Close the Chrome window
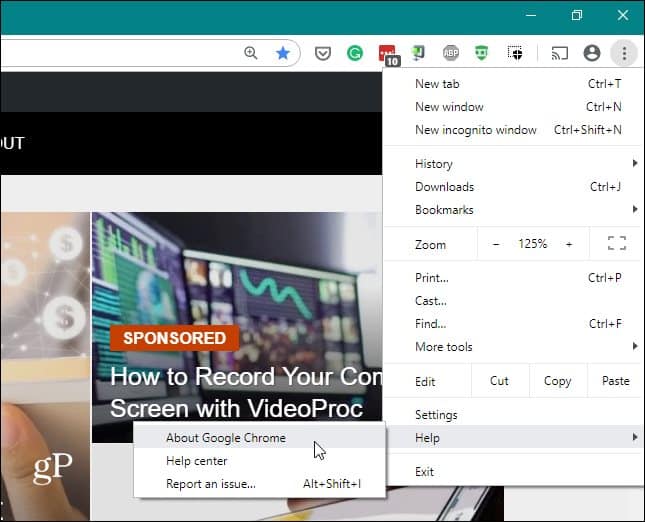This screenshot has height=522, width=645. pos(623,16)
